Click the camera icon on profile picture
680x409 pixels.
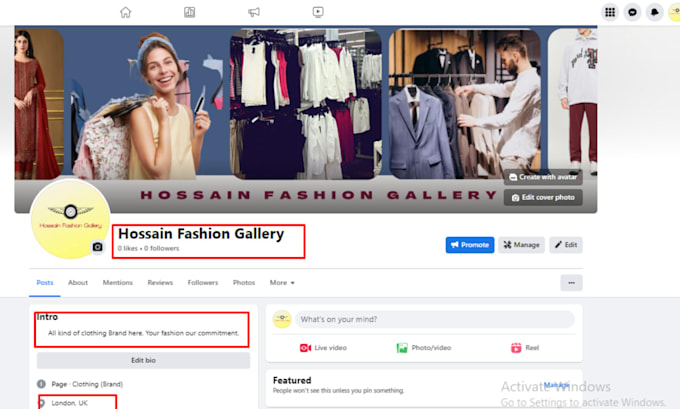[98, 247]
